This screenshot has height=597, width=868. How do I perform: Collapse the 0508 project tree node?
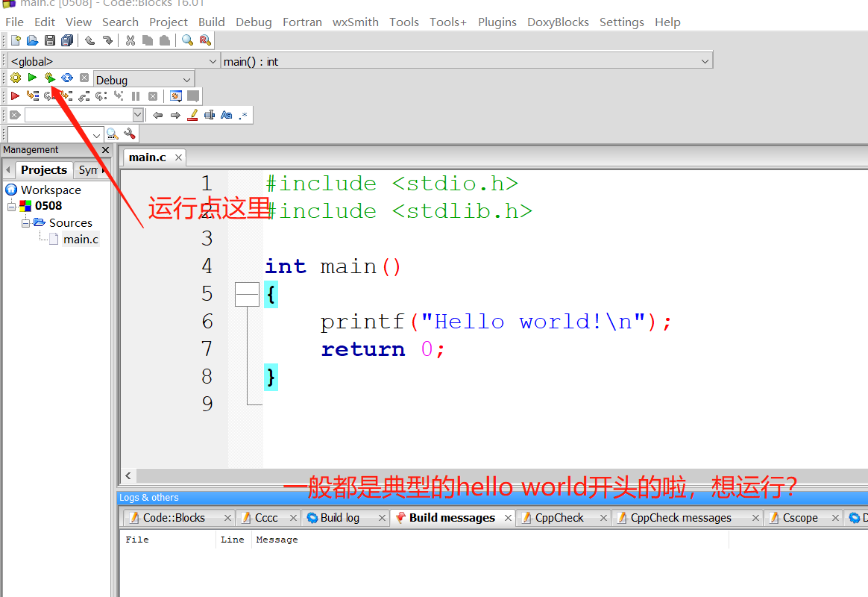tap(12, 207)
